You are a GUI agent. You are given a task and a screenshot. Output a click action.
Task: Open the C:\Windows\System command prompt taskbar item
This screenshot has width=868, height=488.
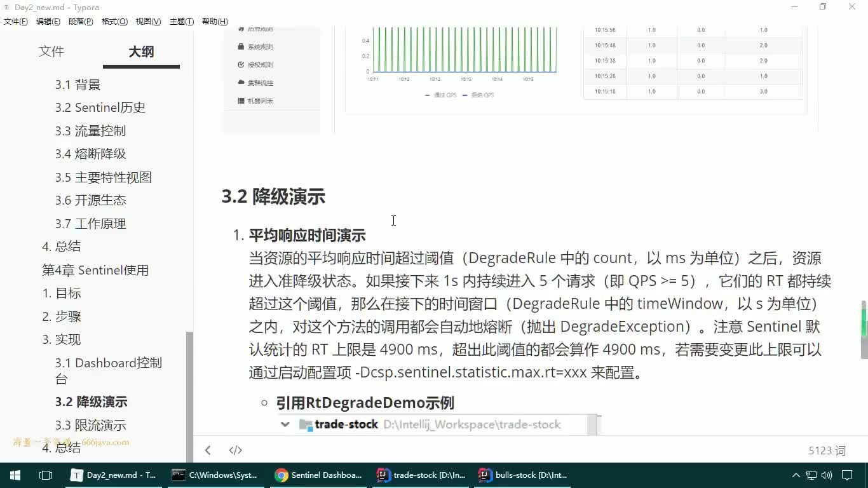click(216, 475)
